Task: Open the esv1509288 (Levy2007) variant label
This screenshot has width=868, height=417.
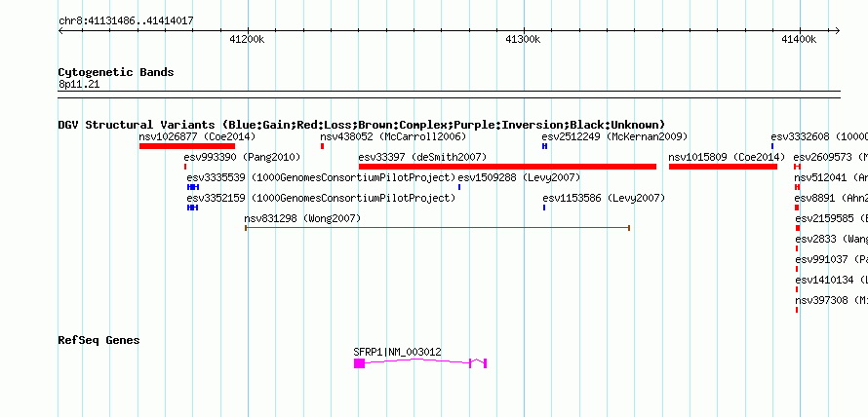Action: click(x=519, y=177)
